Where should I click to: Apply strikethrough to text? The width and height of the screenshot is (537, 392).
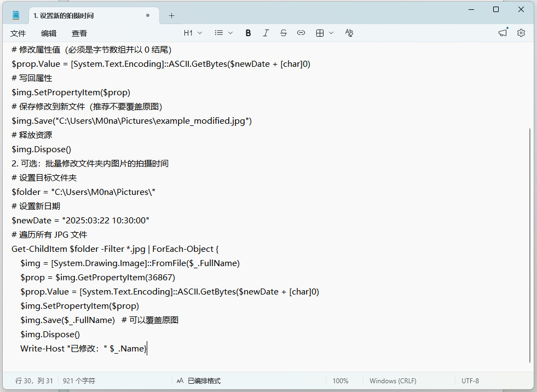(283, 33)
